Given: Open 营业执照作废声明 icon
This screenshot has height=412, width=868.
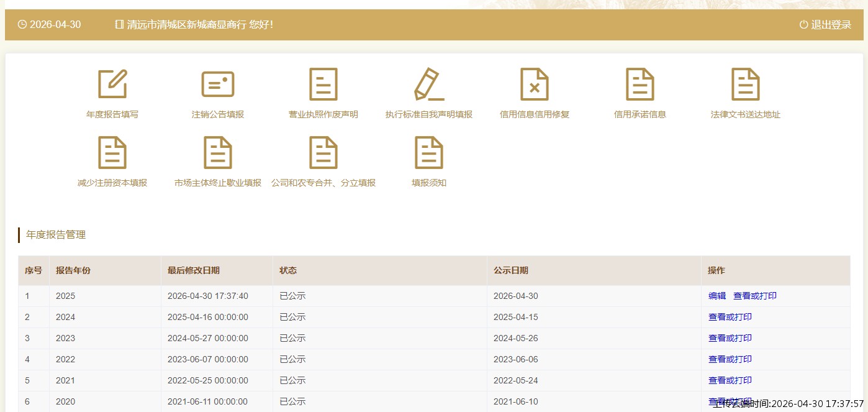Looking at the screenshot, I should (x=323, y=84).
